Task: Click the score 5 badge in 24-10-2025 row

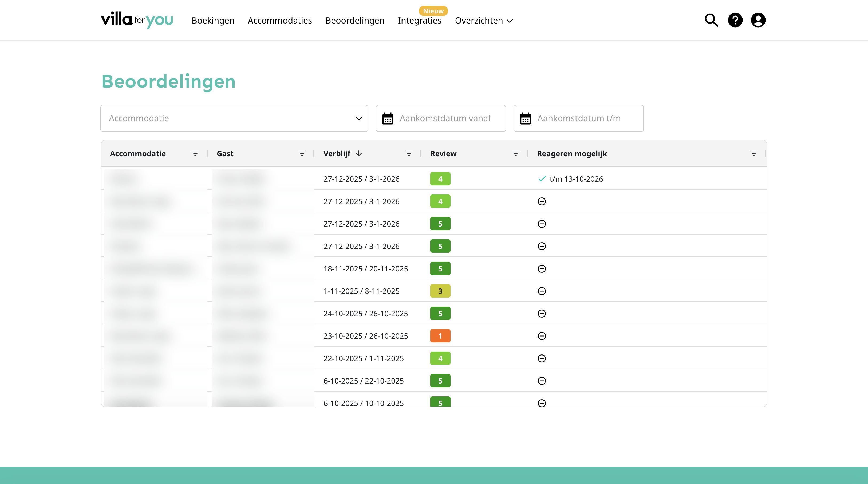Action: click(440, 314)
